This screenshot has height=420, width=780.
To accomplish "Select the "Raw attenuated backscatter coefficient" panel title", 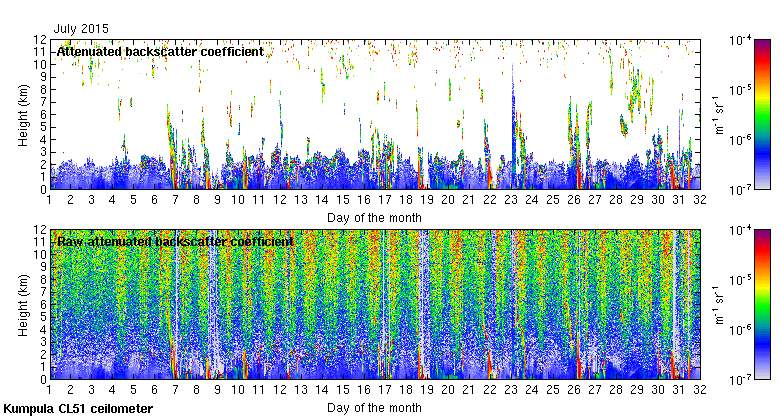I will [x=174, y=241].
